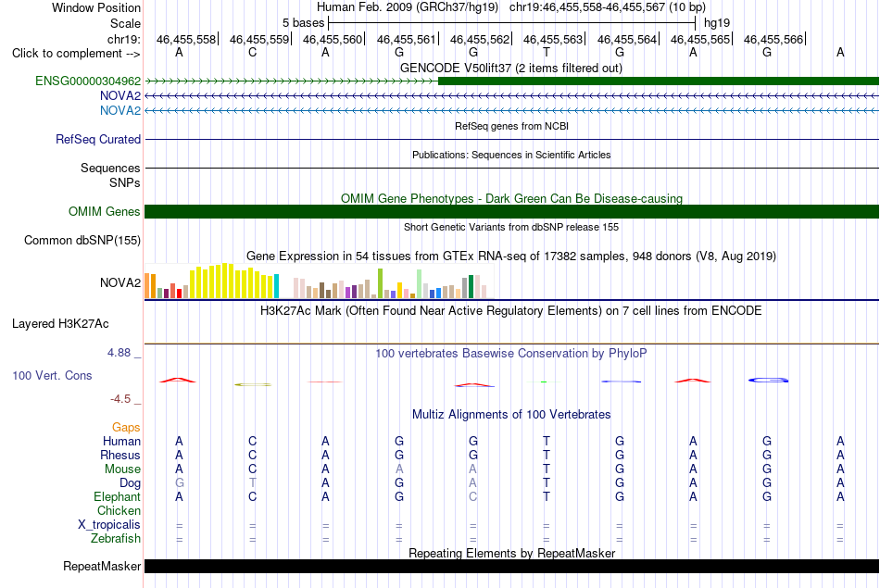Viewport: 880px width, 588px height.
Task: Click the dark green ENSG00000304962 exon block
Action: coord(659,81)
